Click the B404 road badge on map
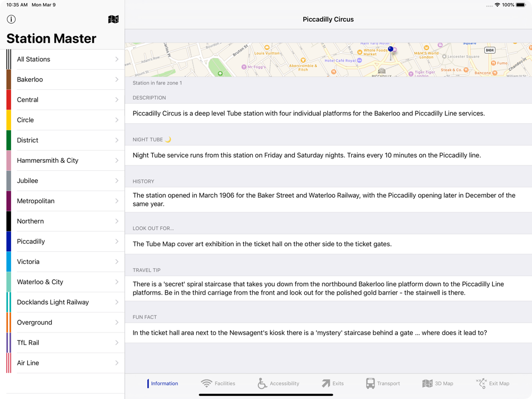The width and height of the screenshot is (532, 399). point(489,50)
